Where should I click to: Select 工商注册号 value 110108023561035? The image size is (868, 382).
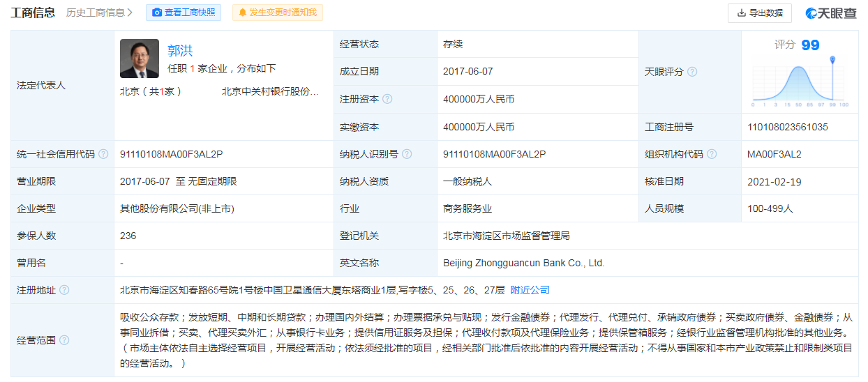click(x=788, y=127)
